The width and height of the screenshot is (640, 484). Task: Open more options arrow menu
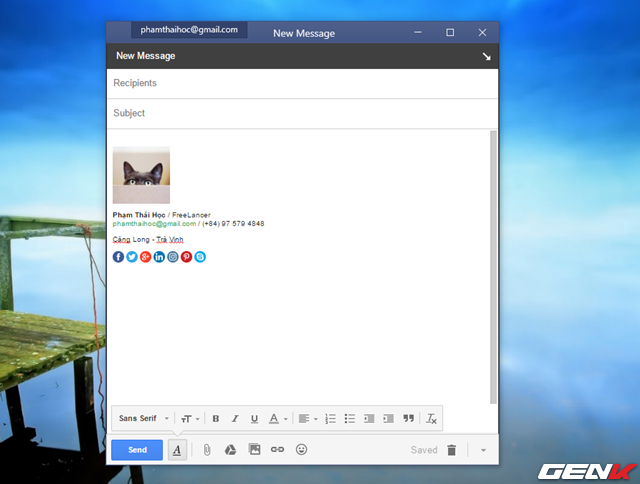tap(483, 450)
